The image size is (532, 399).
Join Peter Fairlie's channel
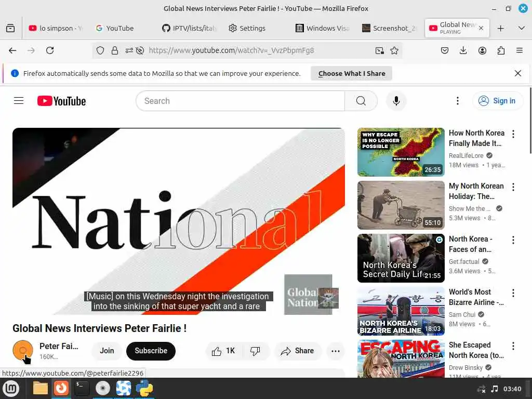coord(107,351)
